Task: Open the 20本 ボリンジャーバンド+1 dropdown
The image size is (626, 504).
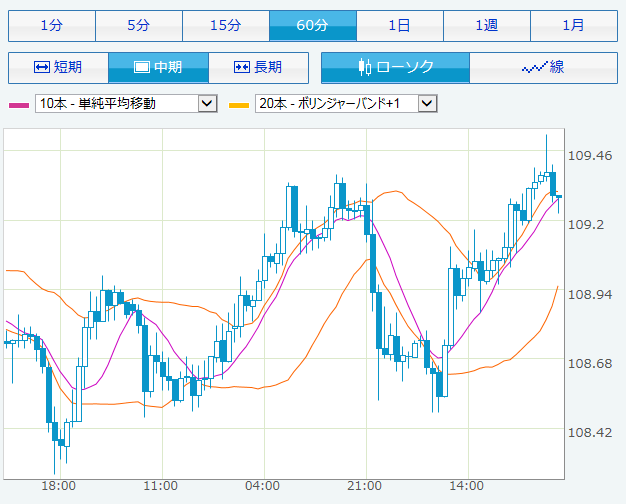Action: click(x=346, y=103)
